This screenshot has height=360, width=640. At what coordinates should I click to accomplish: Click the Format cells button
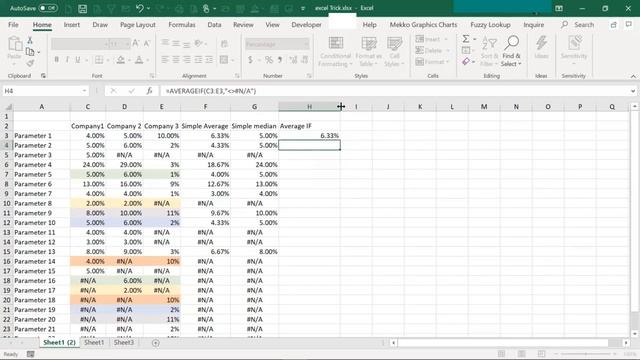[x=432, y=62]
